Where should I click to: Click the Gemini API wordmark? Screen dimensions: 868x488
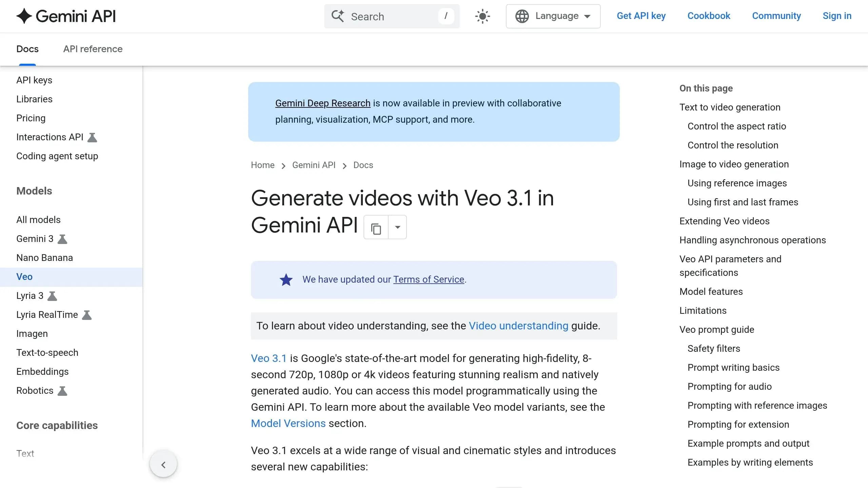[x=76, y=16]
